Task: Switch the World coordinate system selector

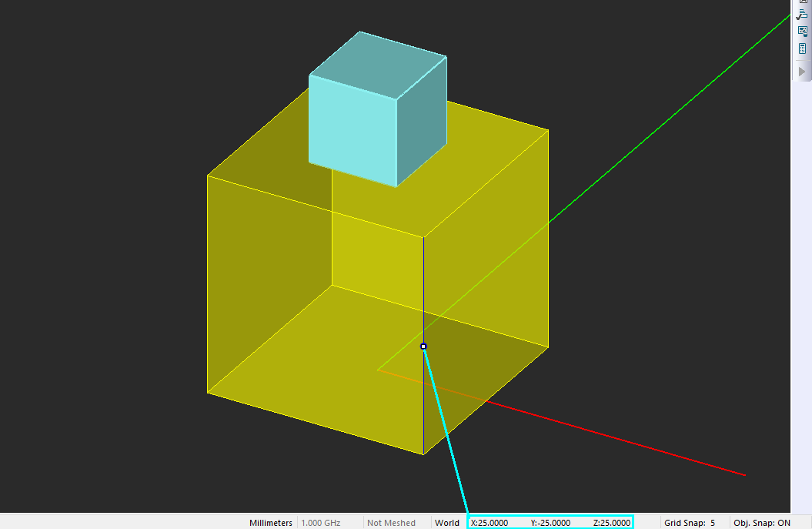Action: tap(447, 523)
